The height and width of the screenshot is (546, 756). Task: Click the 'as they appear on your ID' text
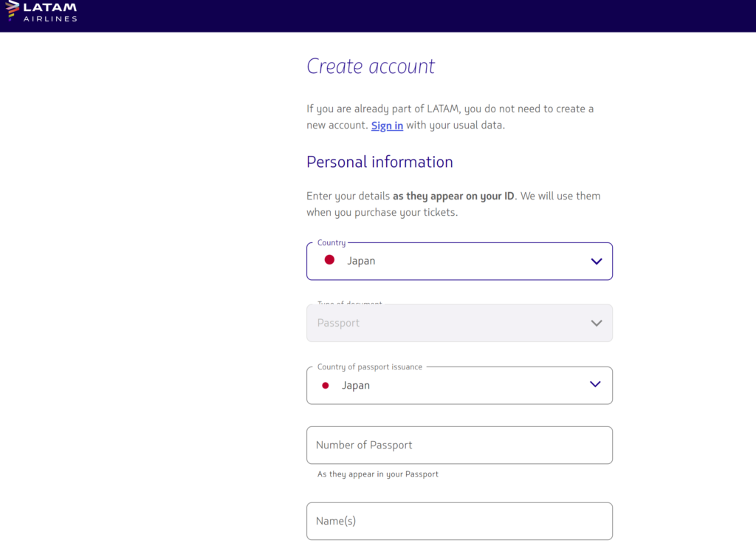(453, 197)
